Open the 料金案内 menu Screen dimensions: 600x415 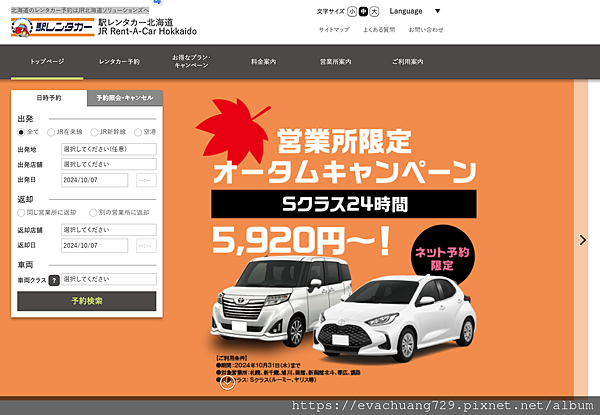click(263, 62)
